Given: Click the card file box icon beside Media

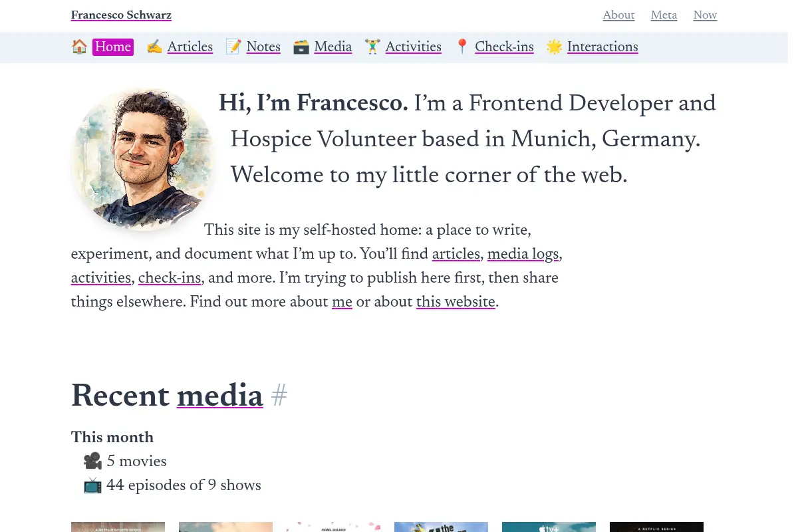Looking at the screenshot, I should coord(301,47).
